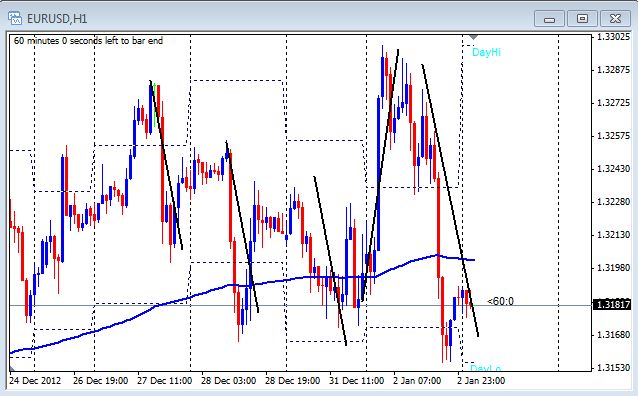Click the EURUSD,H1 title bar text

(x=57, y=19)
